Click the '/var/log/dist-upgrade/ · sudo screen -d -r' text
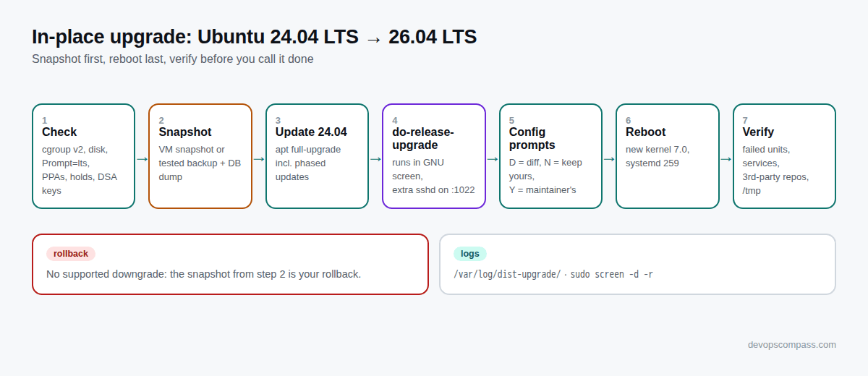This screenshot has height=376, width=868. (x=553, y=274)
